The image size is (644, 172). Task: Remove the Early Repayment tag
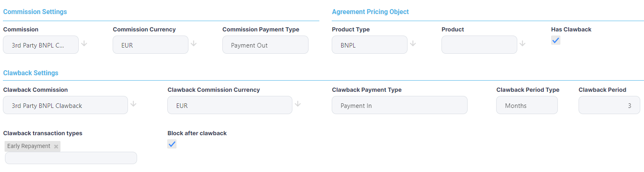point(56,146)
